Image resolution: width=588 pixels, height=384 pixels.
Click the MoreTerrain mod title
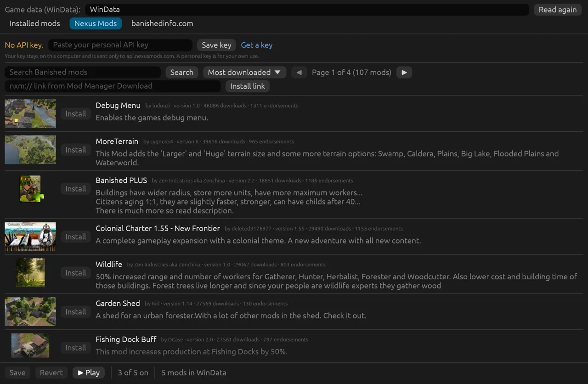tap(117, 141)
